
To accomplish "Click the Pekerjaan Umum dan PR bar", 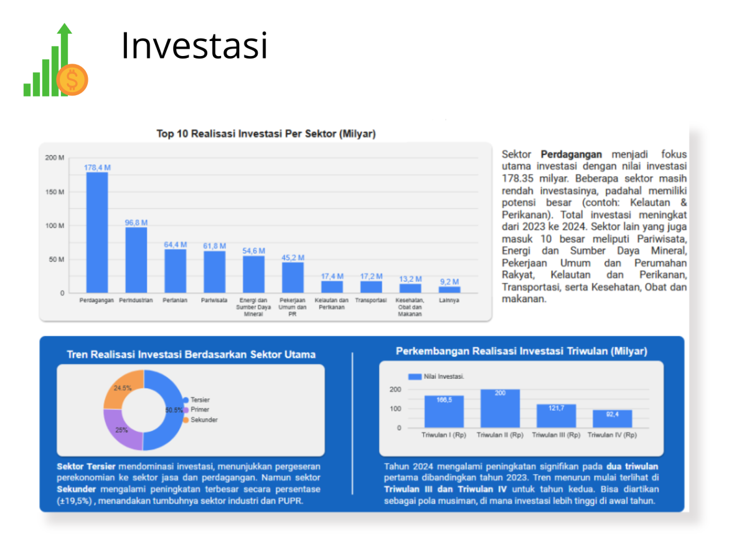I will [293, 278].
